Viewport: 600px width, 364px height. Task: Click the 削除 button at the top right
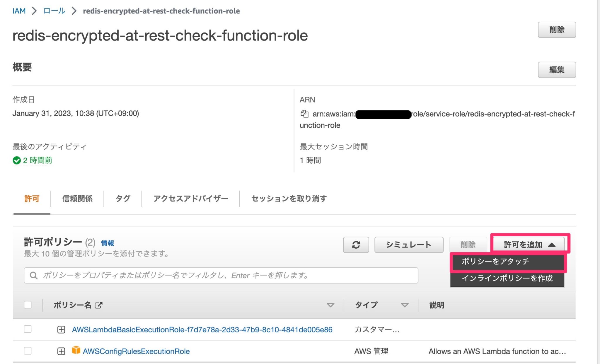[556, 30]
